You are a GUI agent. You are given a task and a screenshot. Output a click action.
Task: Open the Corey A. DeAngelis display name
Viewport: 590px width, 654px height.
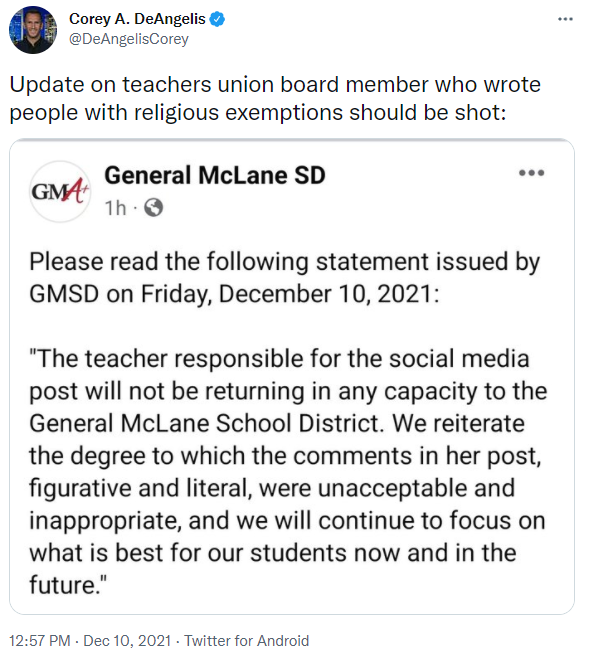[137, 19]
